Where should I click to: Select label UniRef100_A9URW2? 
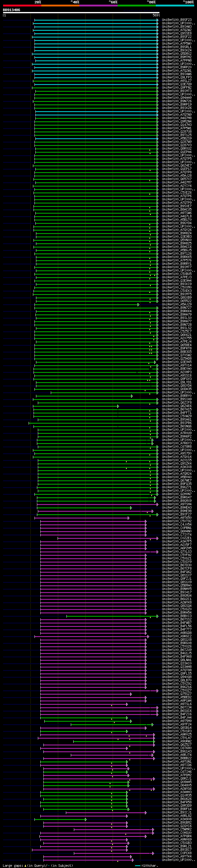(177, 741)
